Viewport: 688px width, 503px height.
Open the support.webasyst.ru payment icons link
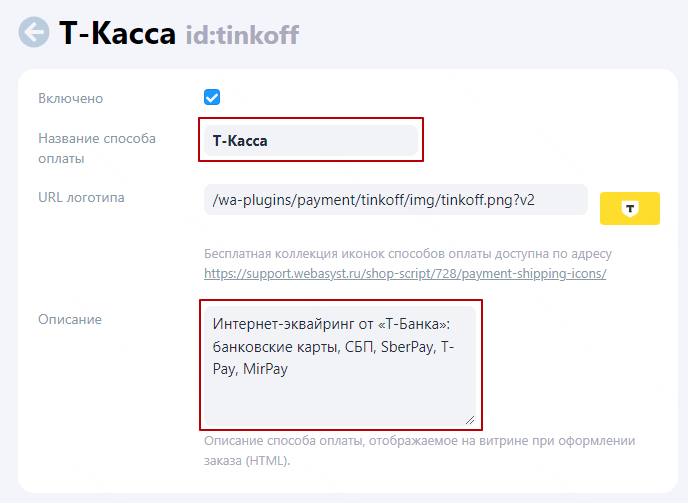pyautogui.click(x=405, y=273)
